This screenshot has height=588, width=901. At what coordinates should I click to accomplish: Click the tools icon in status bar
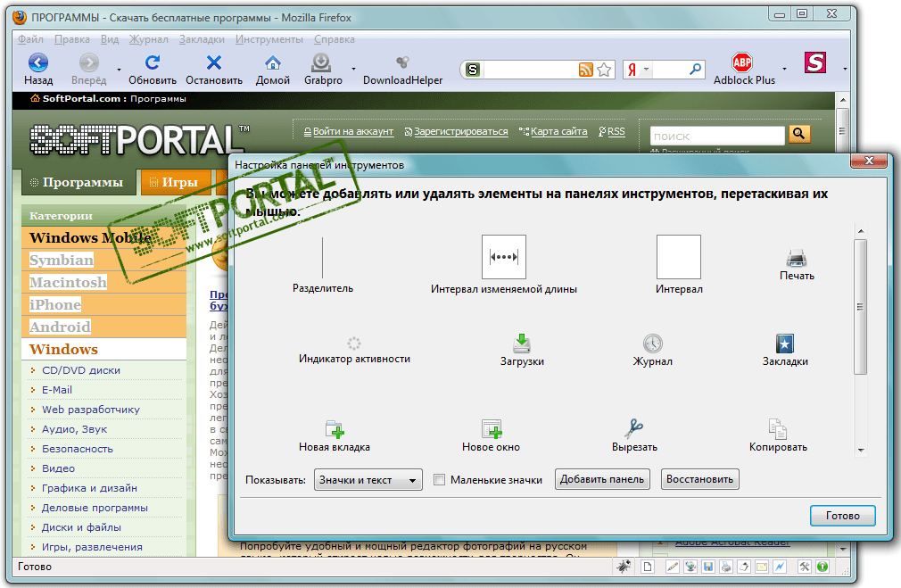coord(805,567)
